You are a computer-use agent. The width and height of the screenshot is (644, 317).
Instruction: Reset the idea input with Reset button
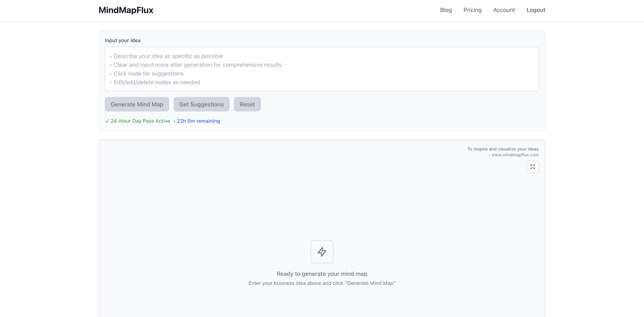click(x=247, y=104)
